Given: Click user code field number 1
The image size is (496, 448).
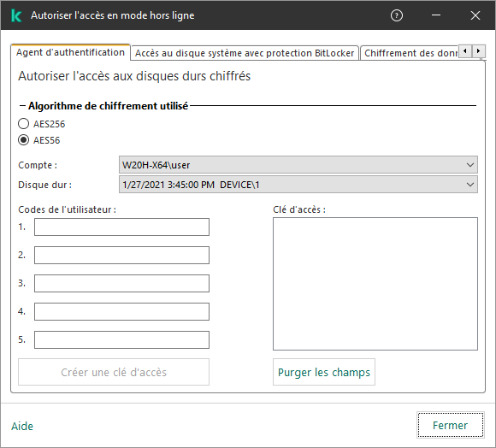Looking at the screenshot, I should pos(121,227).
